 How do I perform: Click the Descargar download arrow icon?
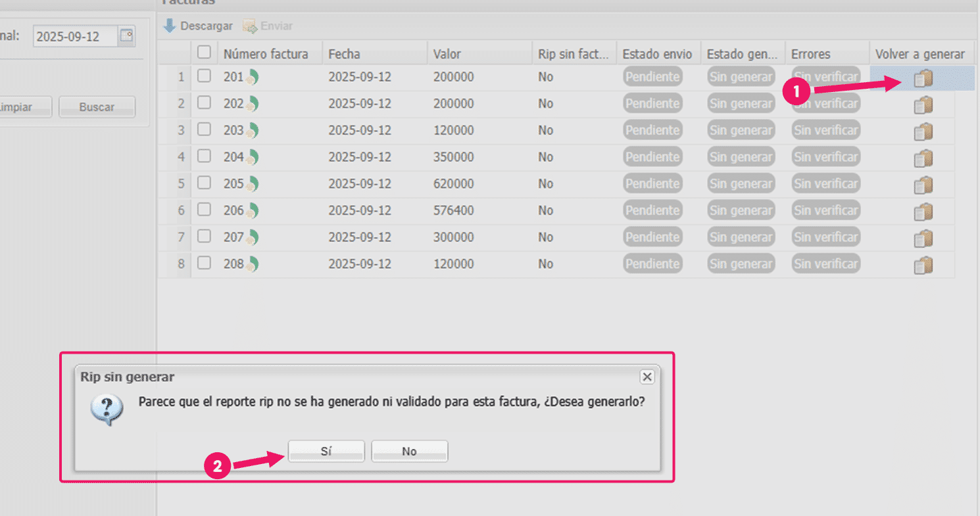pyautogui.click(x=170, y=26)
